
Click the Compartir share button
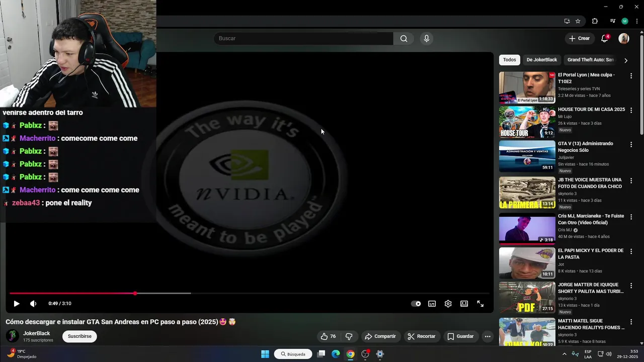point(380,336)
